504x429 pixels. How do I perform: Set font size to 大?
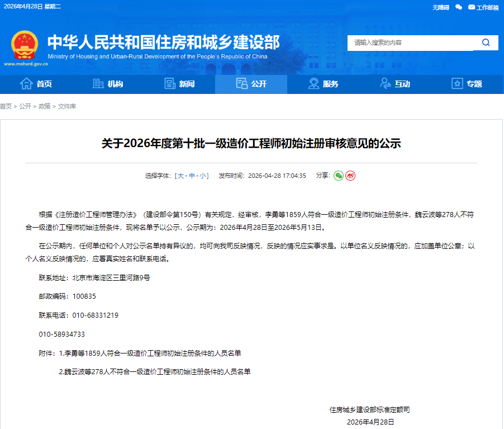click(x=180, y=176)
